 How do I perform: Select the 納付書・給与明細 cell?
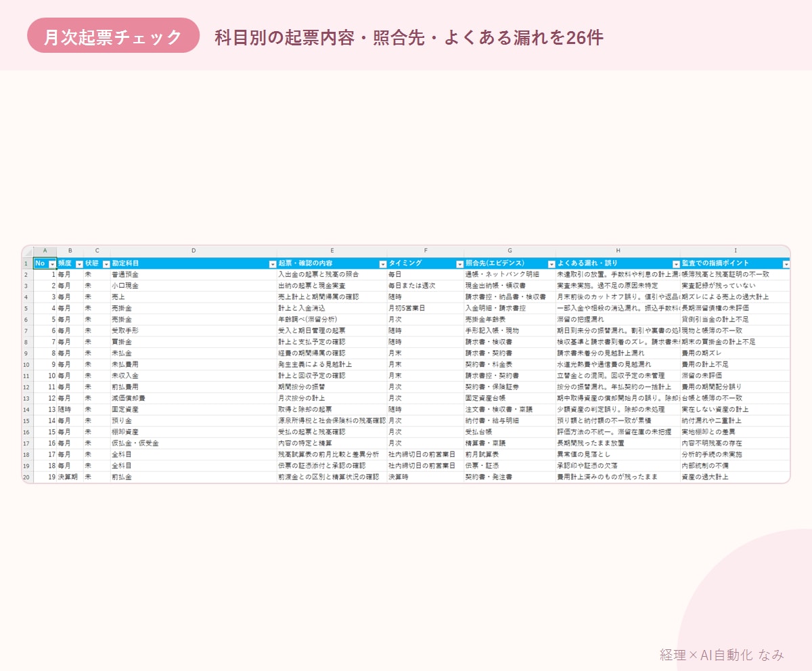pos(510,420)
